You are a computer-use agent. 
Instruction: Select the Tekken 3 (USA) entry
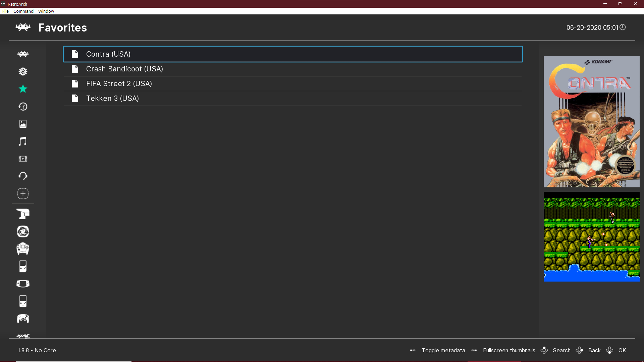[x=293, y=98]
